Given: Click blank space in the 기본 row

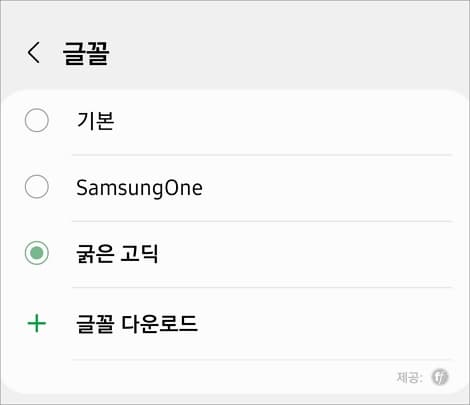Looking at the screenshot, I should pos(283,121).
